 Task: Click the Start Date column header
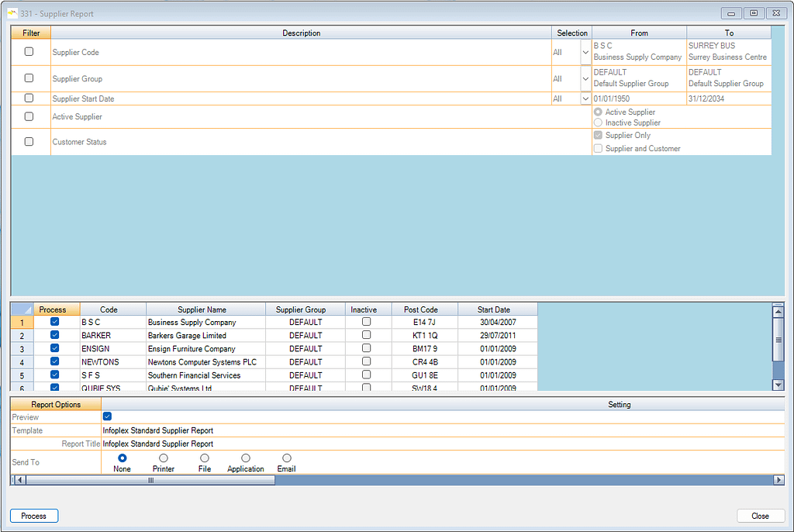pos(494,309)
